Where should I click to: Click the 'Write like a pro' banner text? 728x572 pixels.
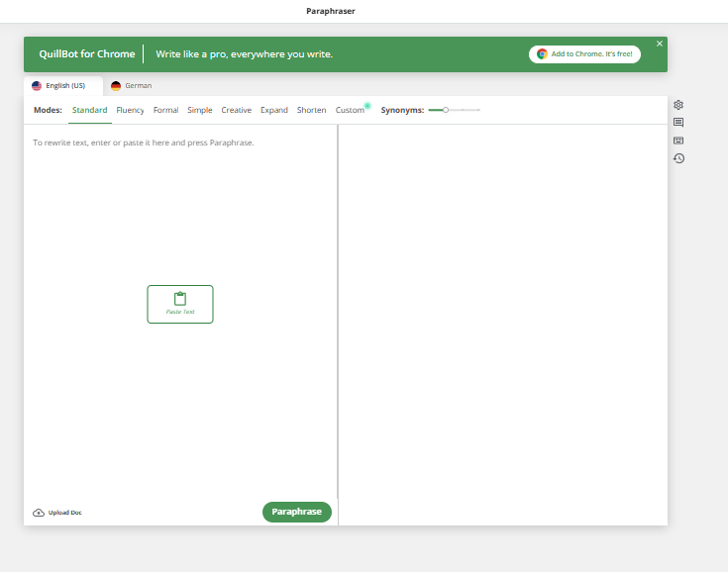pos(245,54)
